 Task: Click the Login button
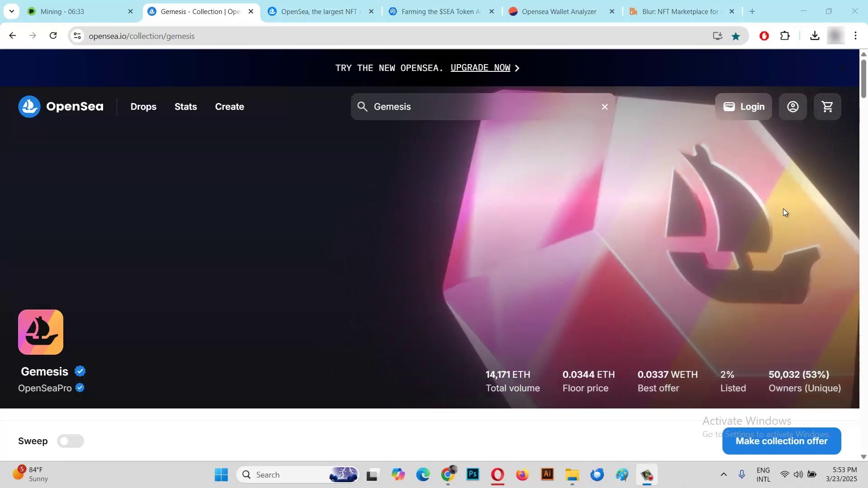tap(744, 107)
